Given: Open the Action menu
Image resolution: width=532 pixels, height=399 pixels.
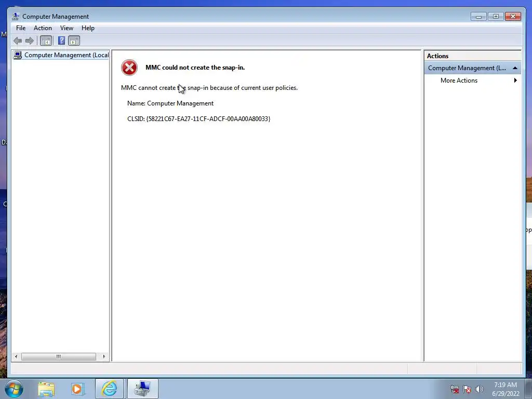Looking at the screenshot, I should click(43, 28).
